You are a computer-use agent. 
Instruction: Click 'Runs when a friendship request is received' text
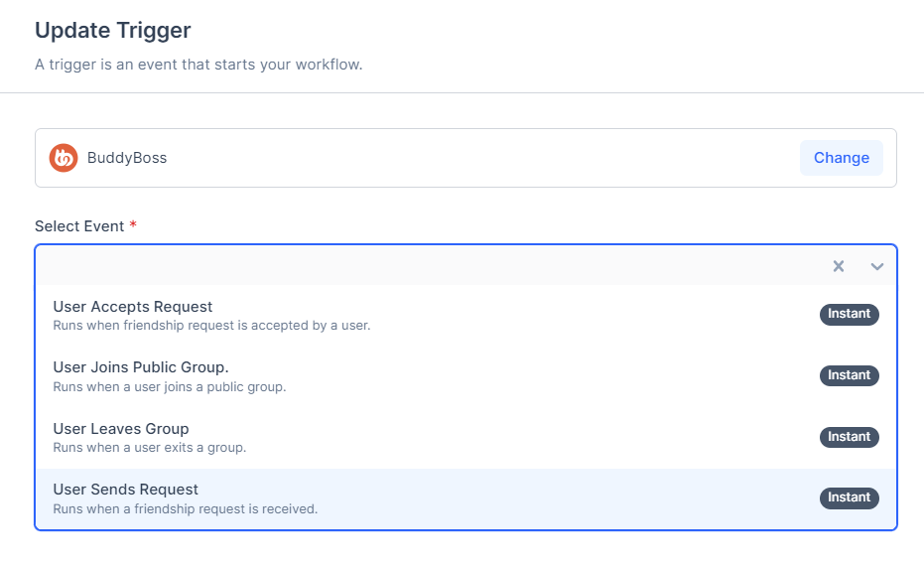186,509
